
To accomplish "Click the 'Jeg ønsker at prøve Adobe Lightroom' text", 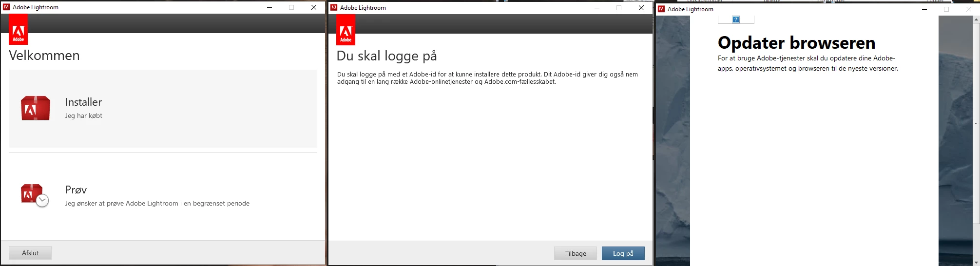I will pyautogui.click(x=157, y=204).
